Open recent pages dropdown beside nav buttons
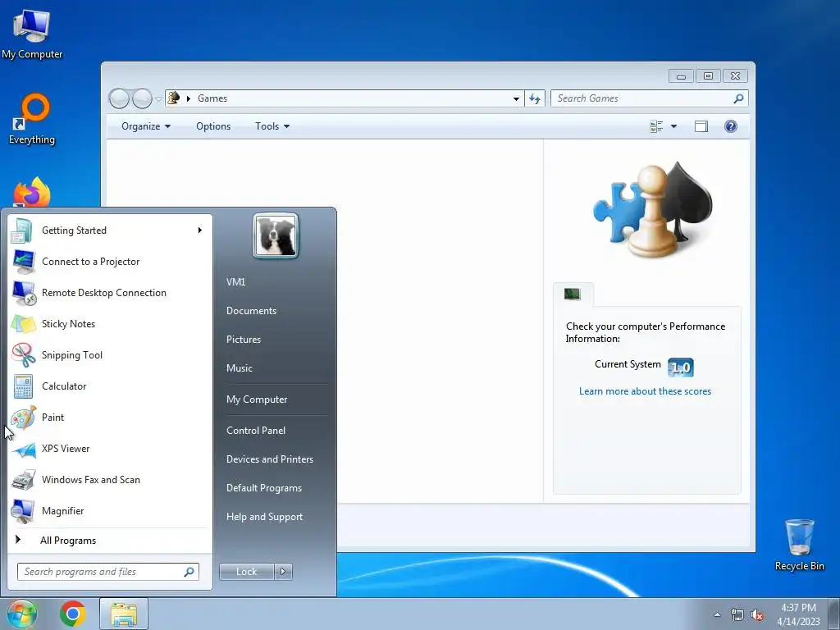The image size is (840, 630). (x=158, y=99)
